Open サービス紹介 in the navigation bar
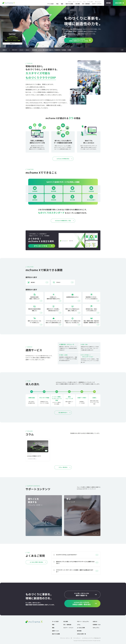This screenshot has width=126, height=644. point(50,4)
